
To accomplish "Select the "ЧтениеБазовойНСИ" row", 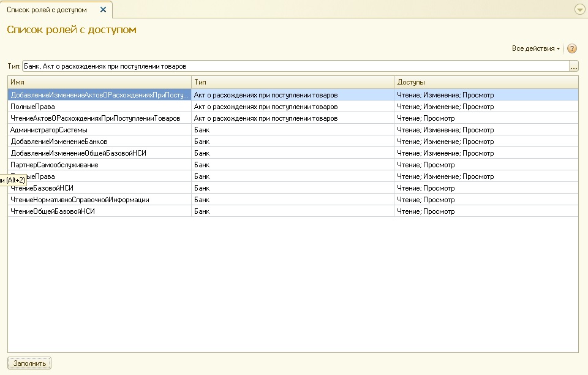I will pos(293,188).
